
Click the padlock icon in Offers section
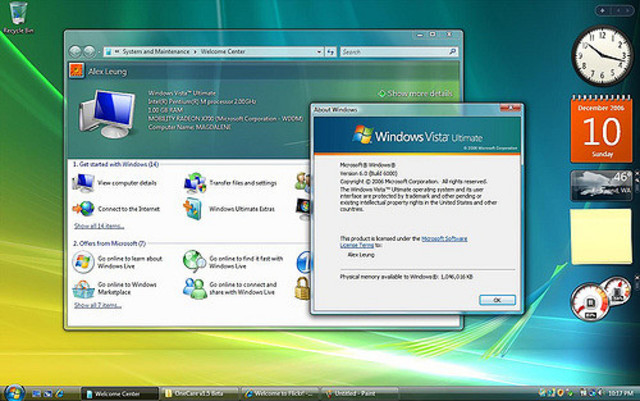(303, 288)
